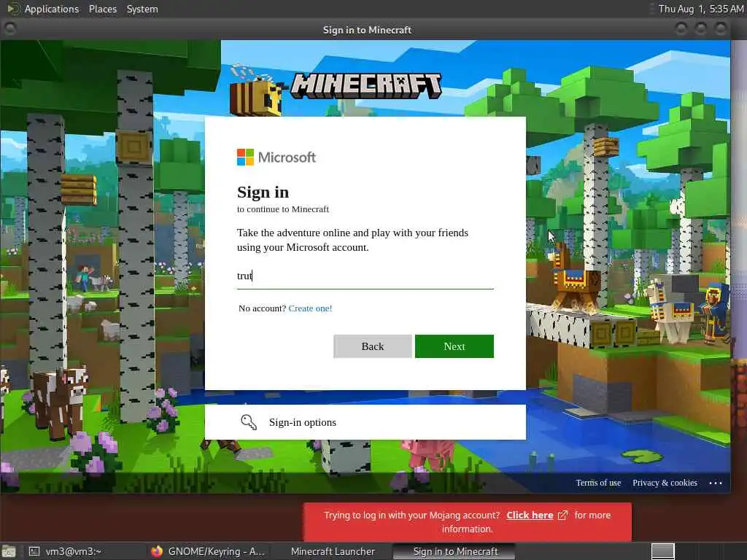
Task: Switch to GNOME/Keyring Firefox taskbar item
Action: [209, 551]
